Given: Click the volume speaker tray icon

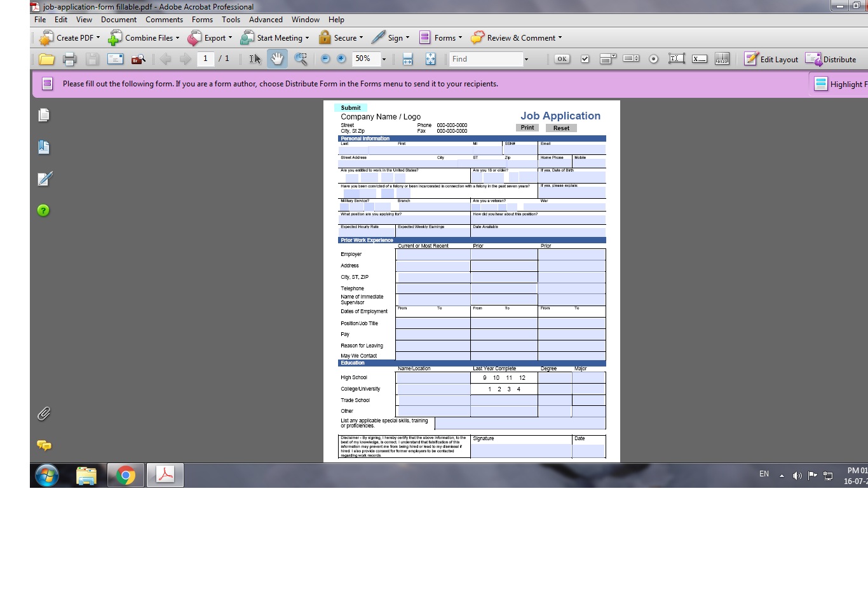Looking at the screenshot, I should 797,475.
